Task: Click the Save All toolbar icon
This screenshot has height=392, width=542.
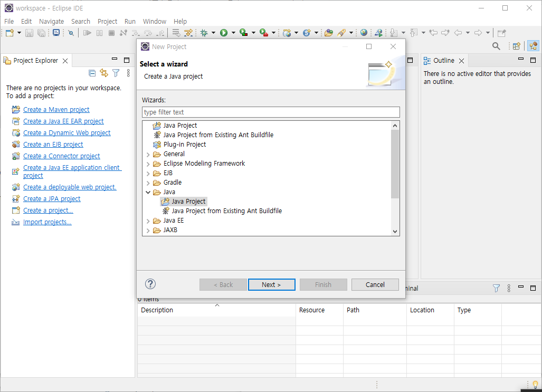Action: pyautogui.click(x=41, y=33)
